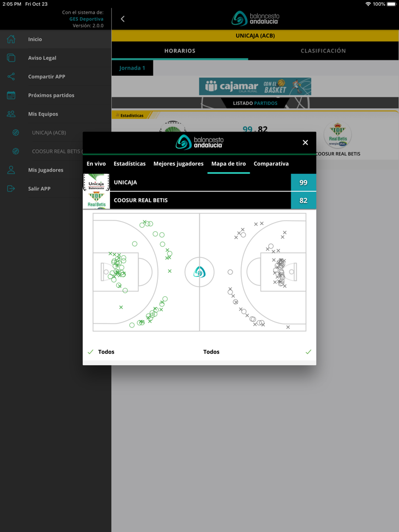Image resolution: width=399 pixels, height=532 pixels.
Task: Tap Salir APP to log out
Action: click(x=42, y=189)
